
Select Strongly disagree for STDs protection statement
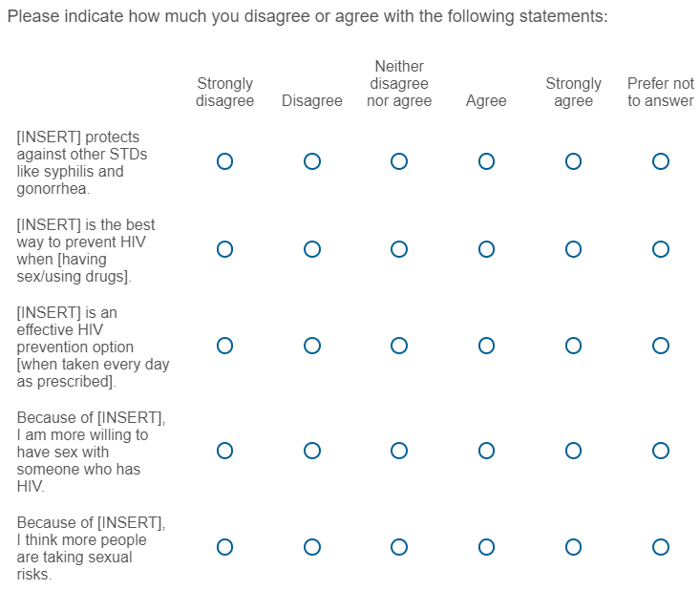point(224,161)
